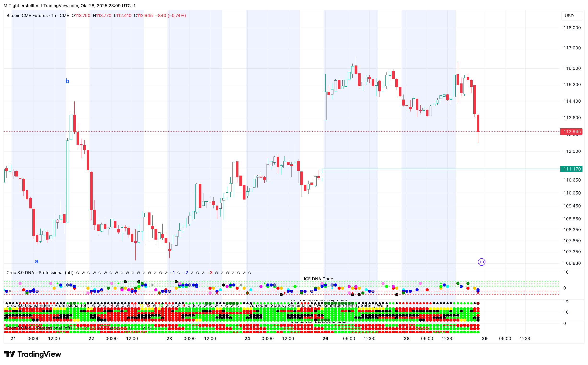This screenshot has height=365, width=588.
Task: Click the blue −2 value in DNA legend
Action: click(x=185, y=273)
